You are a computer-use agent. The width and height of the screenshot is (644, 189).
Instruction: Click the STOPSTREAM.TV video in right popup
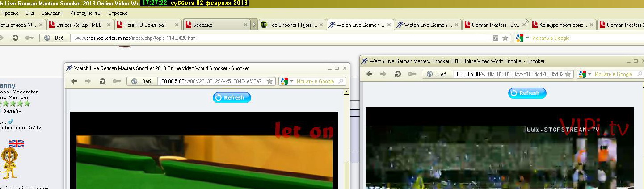click(499, 148)
